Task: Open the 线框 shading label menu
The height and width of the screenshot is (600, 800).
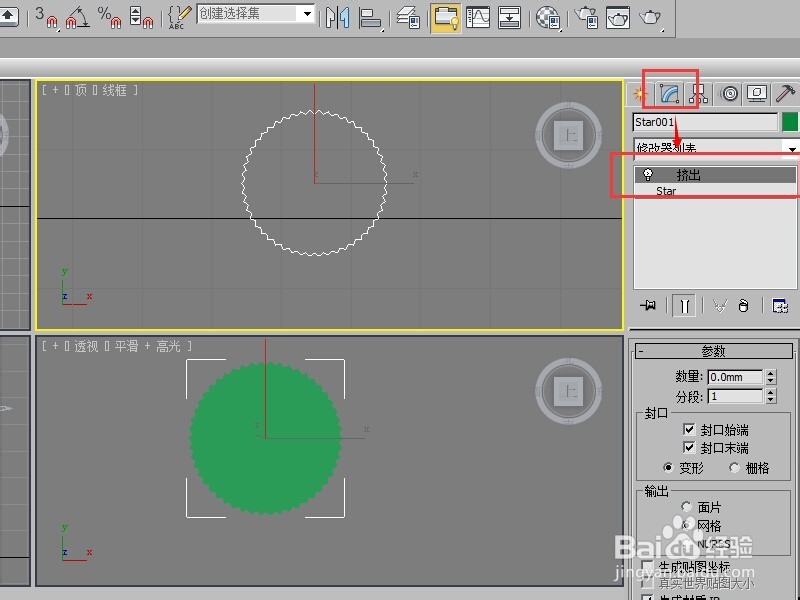Action: tap(114, 90)
